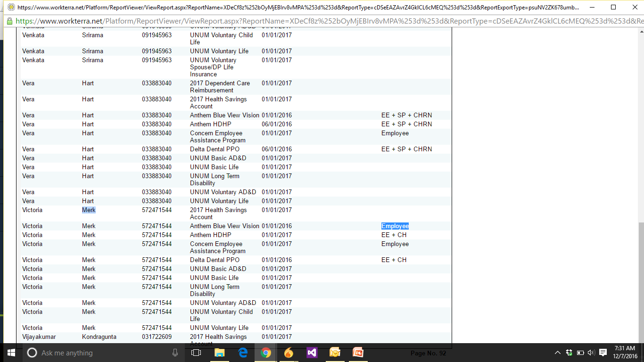Click the Cortana microphone icon

click(x=175, y=353)
